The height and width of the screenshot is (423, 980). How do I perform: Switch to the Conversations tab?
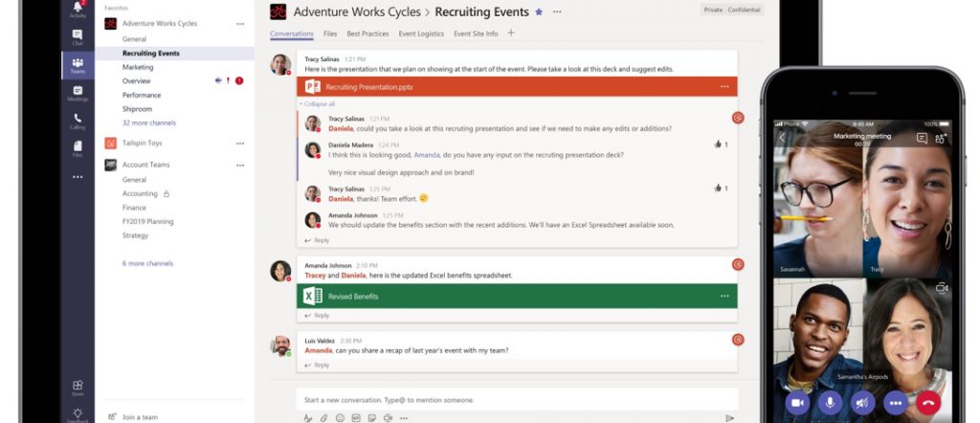(x=291, y=33)
